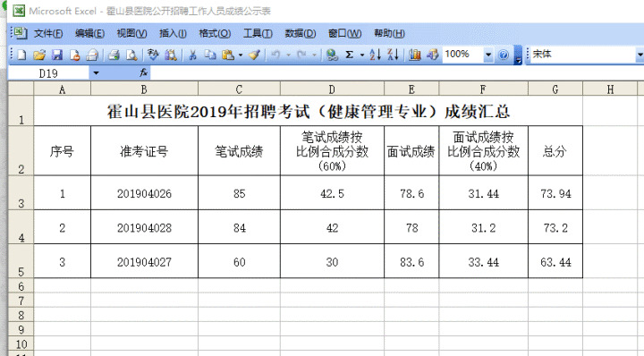
Task: Select row 6 header
Action: coord(21,286)
